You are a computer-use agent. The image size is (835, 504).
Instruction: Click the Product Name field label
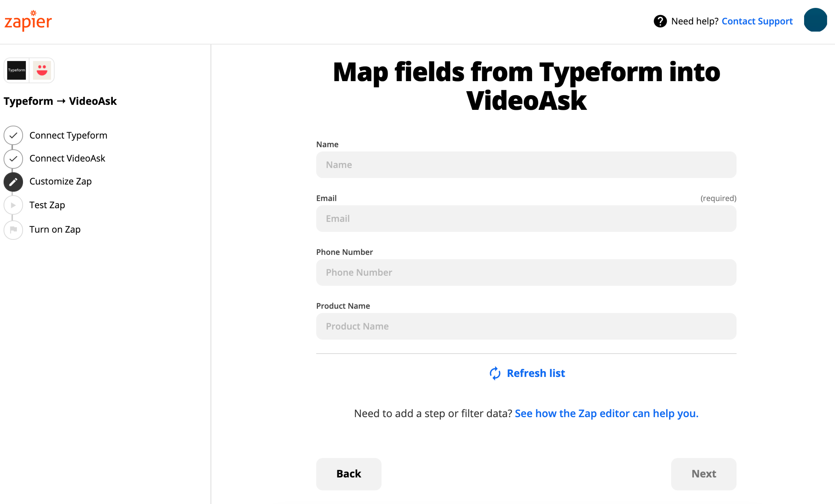pyautogui.click(x=343, y=306)
